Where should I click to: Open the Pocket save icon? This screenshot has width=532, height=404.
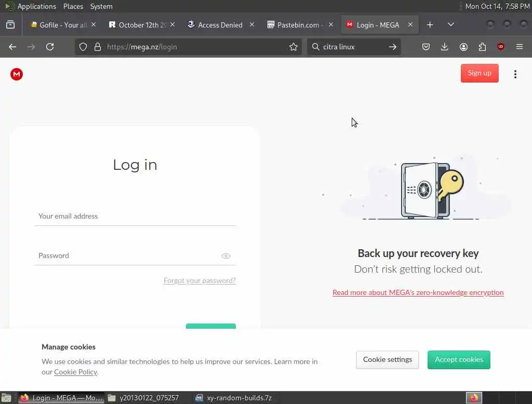point(426,47)
